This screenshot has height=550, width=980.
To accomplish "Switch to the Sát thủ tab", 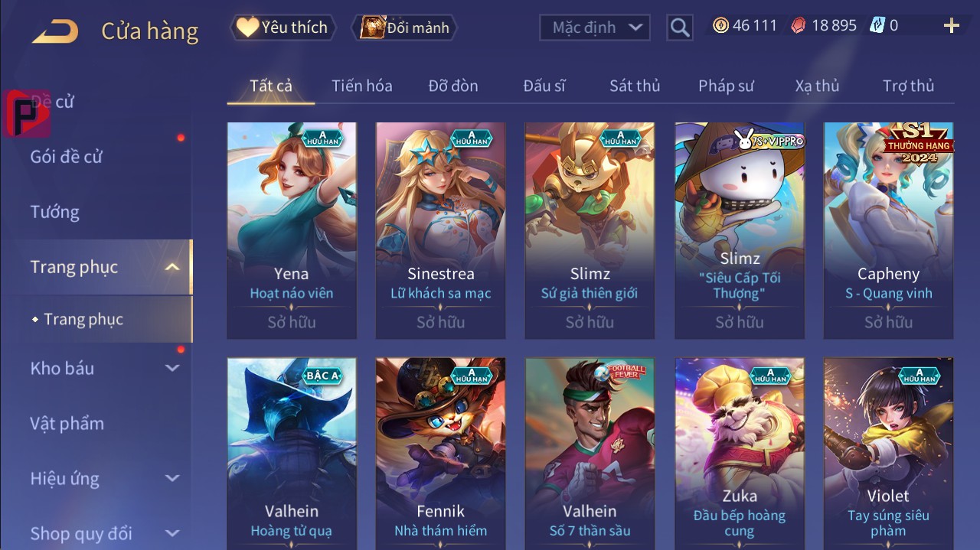I will [635, 86].
